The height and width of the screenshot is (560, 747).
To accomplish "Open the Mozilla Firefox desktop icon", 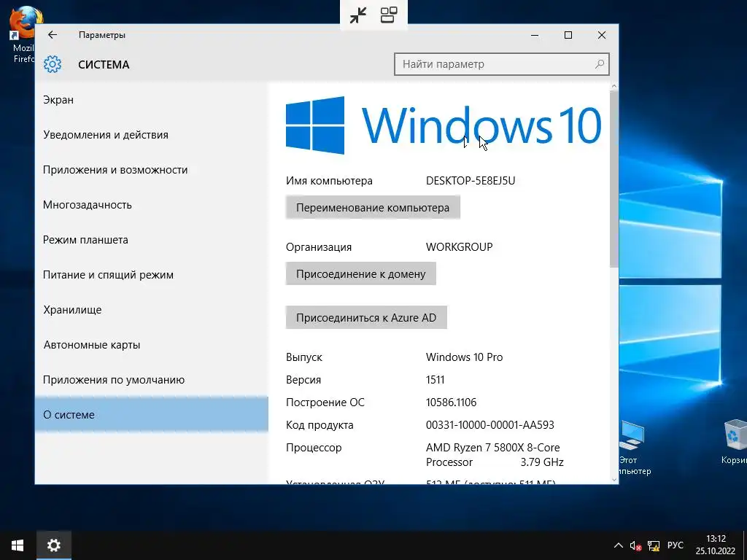I will [24, 34].
